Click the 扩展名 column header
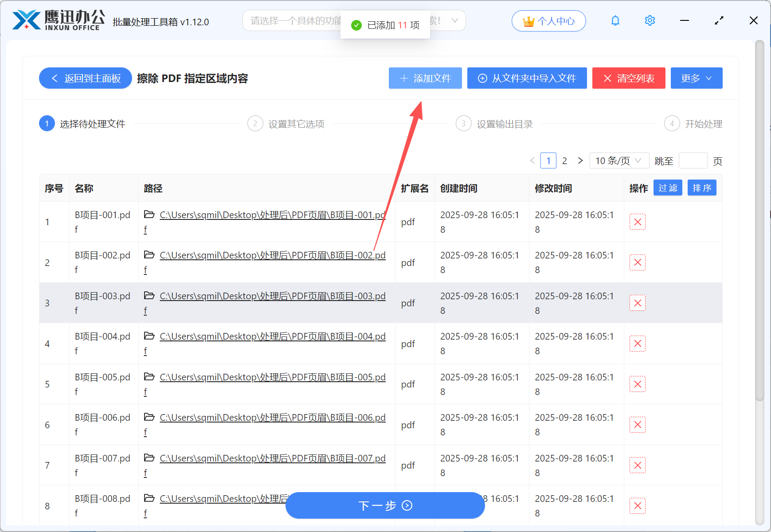The height and width of the screenshot is (532, 771). (415, 188)
